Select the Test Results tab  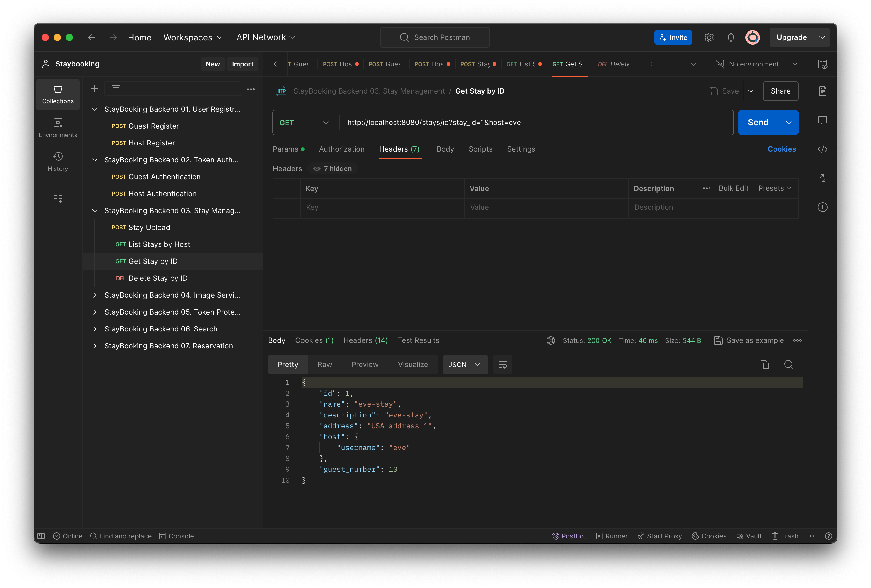[418, 340]
